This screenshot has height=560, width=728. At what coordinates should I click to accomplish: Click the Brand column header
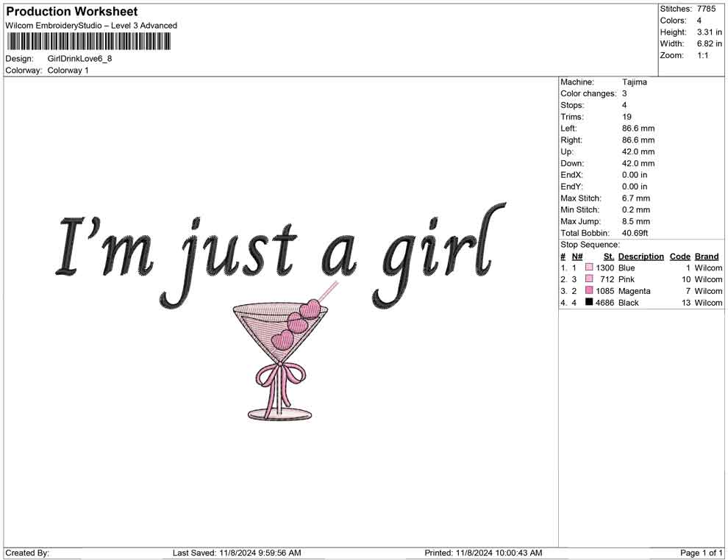[x=706, y=256]
